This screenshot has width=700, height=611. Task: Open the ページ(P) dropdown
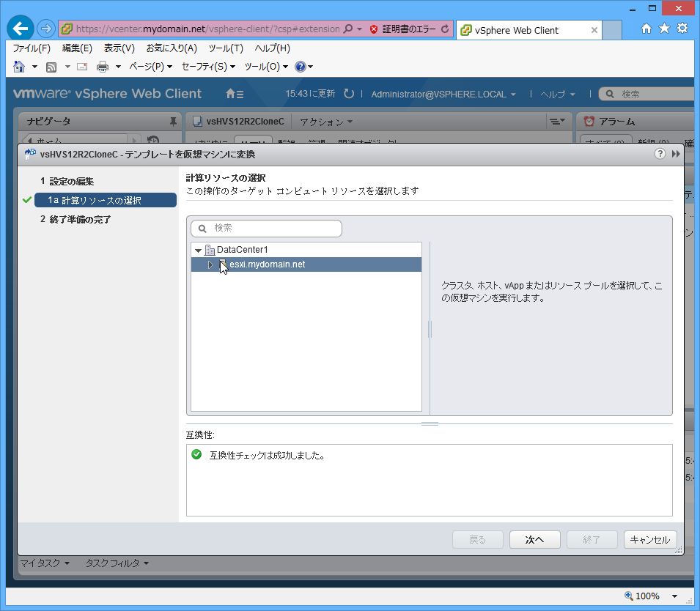coord(150,67)
